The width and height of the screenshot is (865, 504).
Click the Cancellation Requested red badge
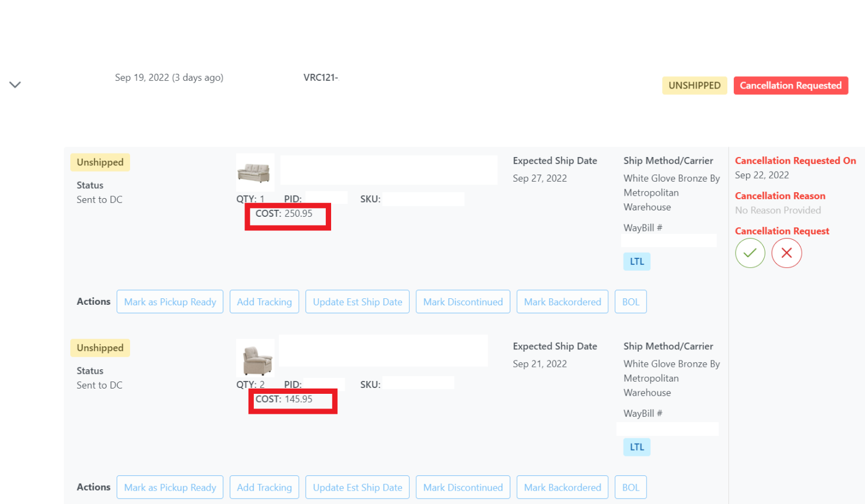pyautogui.click(x=791, y=86)
